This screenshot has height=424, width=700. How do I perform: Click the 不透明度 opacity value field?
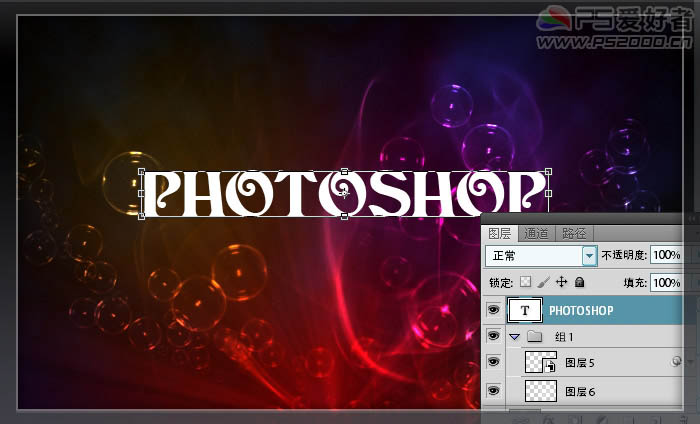(x=666, y=256)
